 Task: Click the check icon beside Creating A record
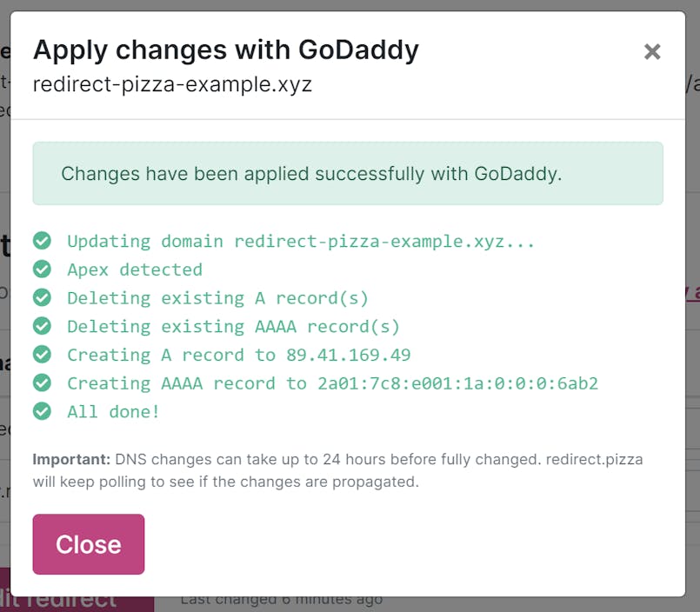pos(42,355)
